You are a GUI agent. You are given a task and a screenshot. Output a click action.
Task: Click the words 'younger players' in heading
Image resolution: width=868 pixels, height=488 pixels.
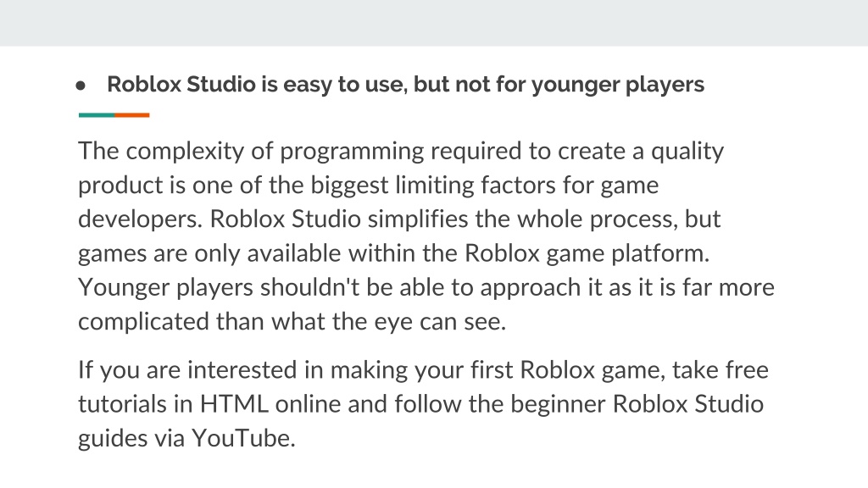(618, 85)
